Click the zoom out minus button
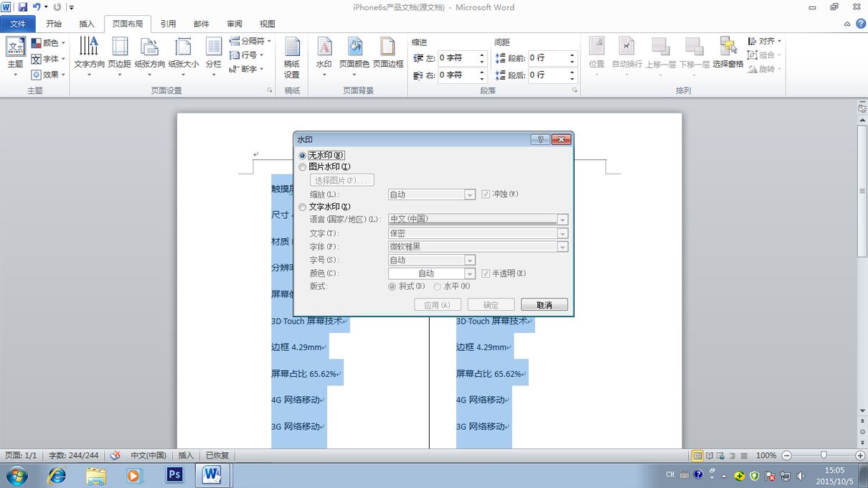 tap(787, 456)
